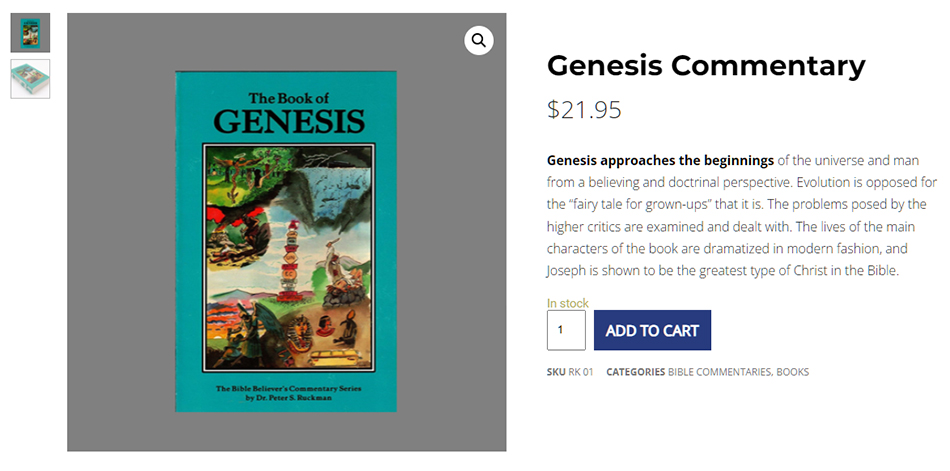
Task: Click the CATEGORIES label
Action: (x=635, y=372)
